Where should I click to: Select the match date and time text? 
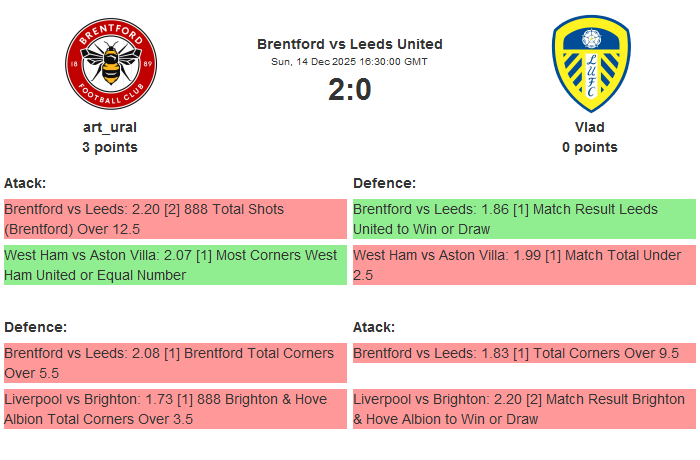(350, 62)
